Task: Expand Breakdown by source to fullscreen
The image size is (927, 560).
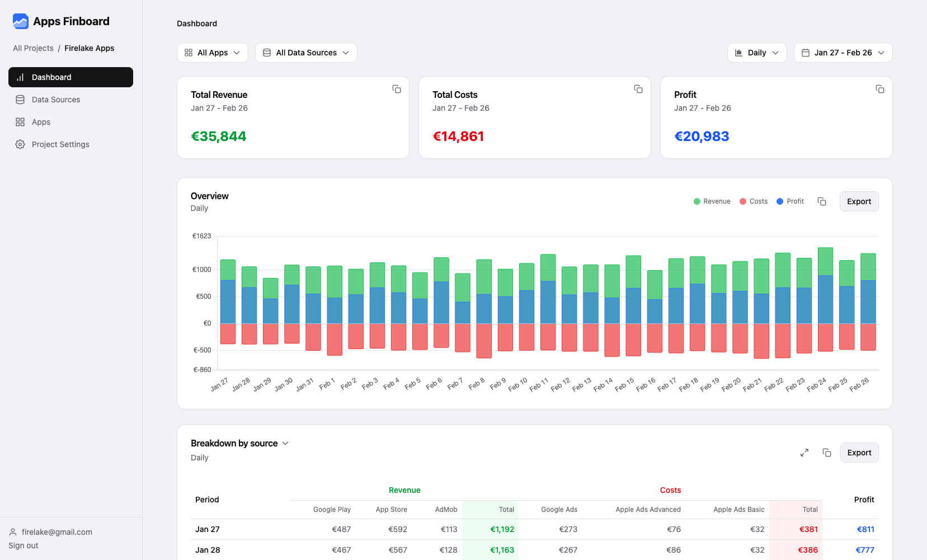Action: pos(804,452)
